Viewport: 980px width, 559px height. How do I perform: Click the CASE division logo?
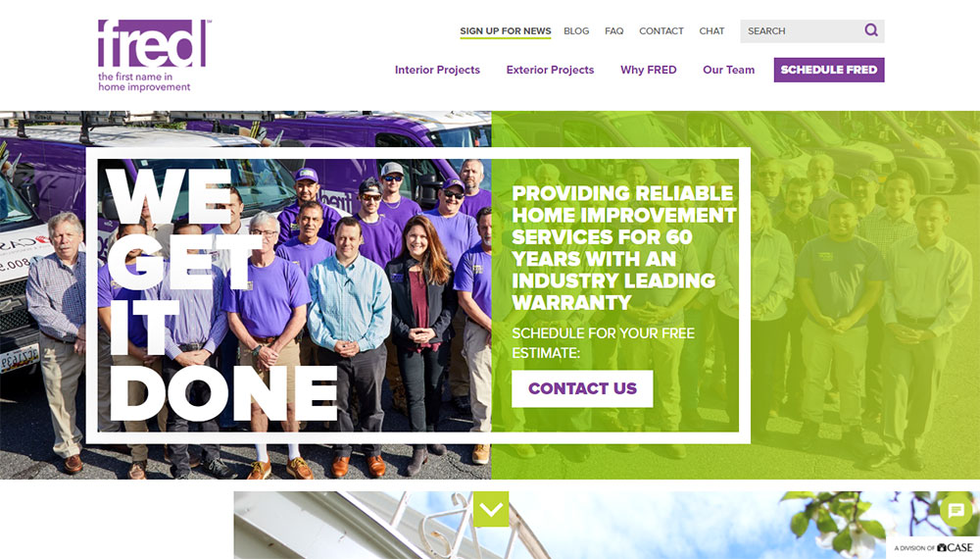click(934, 548)
